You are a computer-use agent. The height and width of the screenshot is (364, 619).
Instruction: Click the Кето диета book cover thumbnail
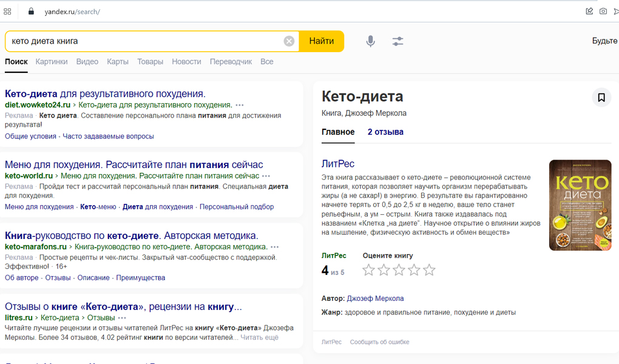coord(580,205)
